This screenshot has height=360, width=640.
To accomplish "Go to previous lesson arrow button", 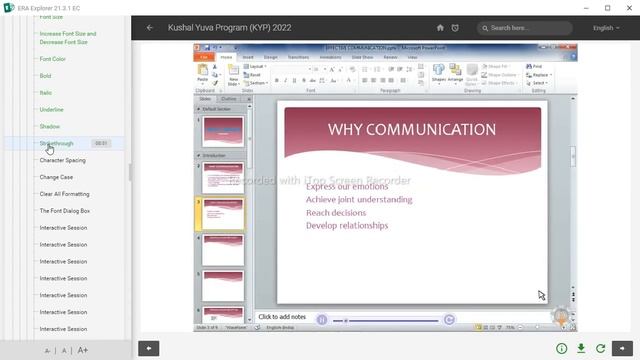I will pyautogui.click(x=149, y=348).
